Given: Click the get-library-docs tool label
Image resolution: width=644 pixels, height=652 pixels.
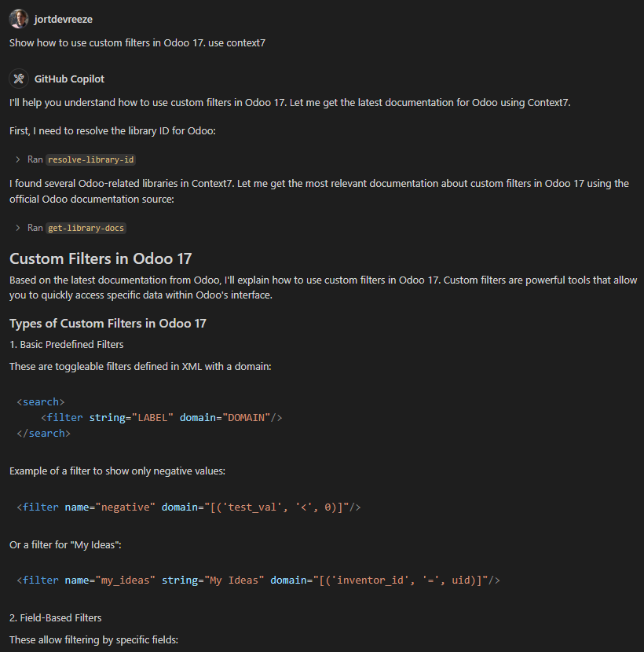Looking at the screenshot, I should click(86, 228).
